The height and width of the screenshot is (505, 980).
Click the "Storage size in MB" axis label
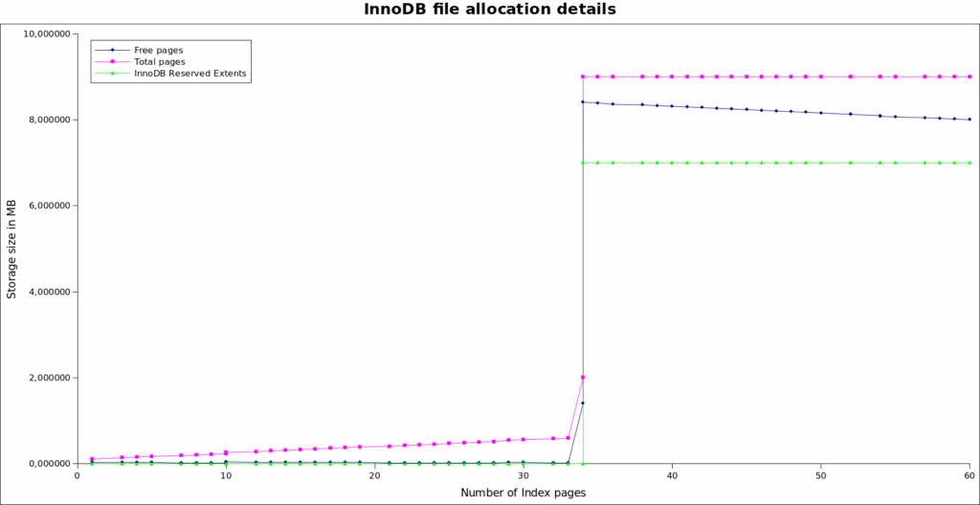click(11, 248)
